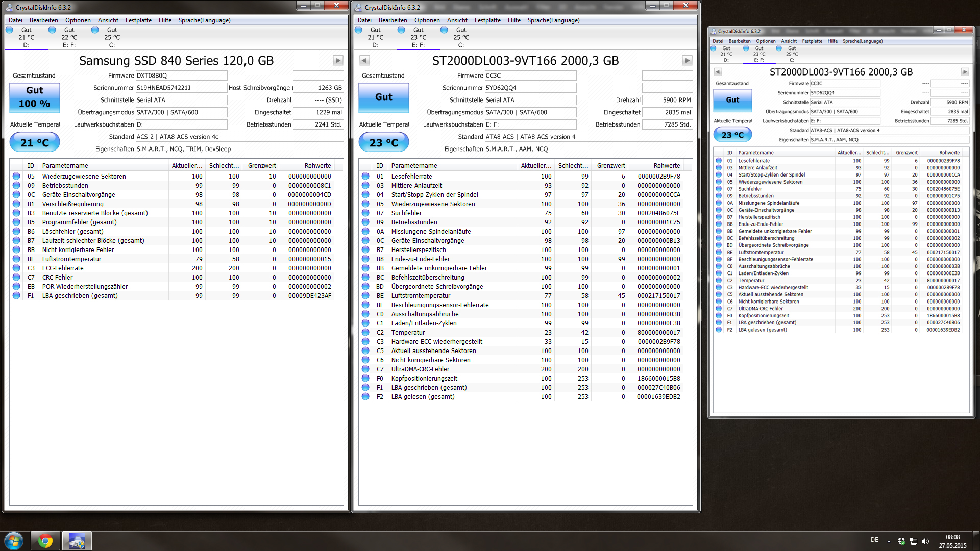Click previous-disk arrow in small right window
The height and width of the screenshot is (551, 980).
(x=718, y=72)
